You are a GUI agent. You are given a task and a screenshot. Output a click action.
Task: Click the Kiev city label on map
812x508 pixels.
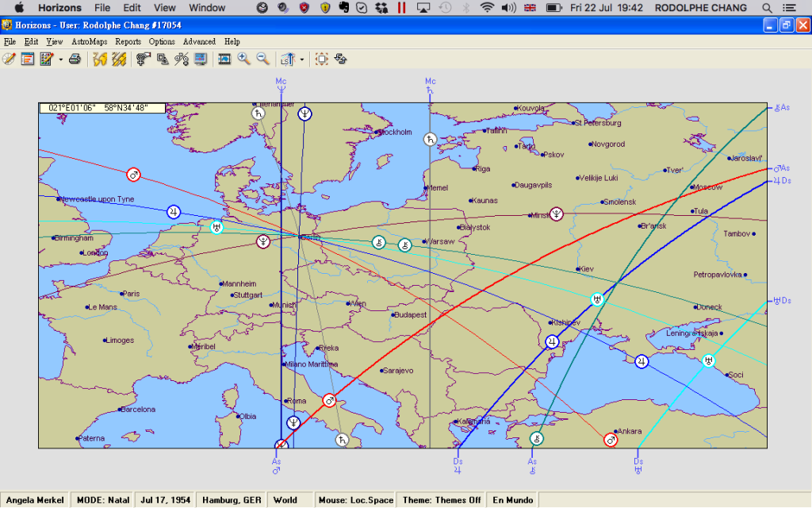click(586, 269)
